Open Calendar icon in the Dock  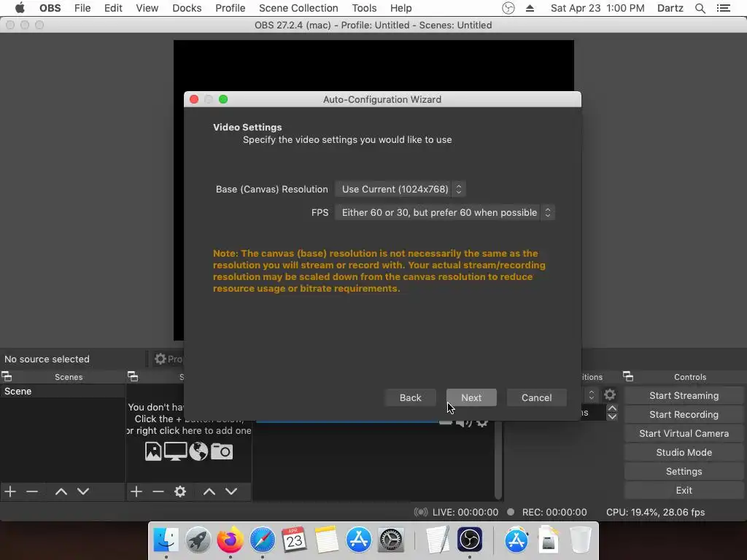coord(295,540)
